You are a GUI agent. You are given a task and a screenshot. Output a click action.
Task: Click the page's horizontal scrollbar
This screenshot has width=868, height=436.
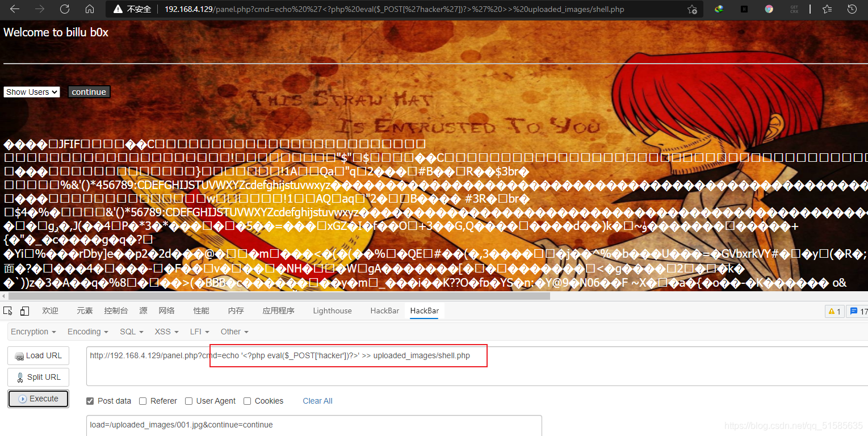click(279, 296)
